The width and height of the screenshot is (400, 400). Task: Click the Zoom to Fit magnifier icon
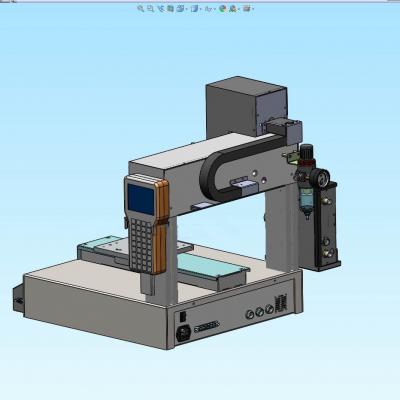click(x=141, y=9)
